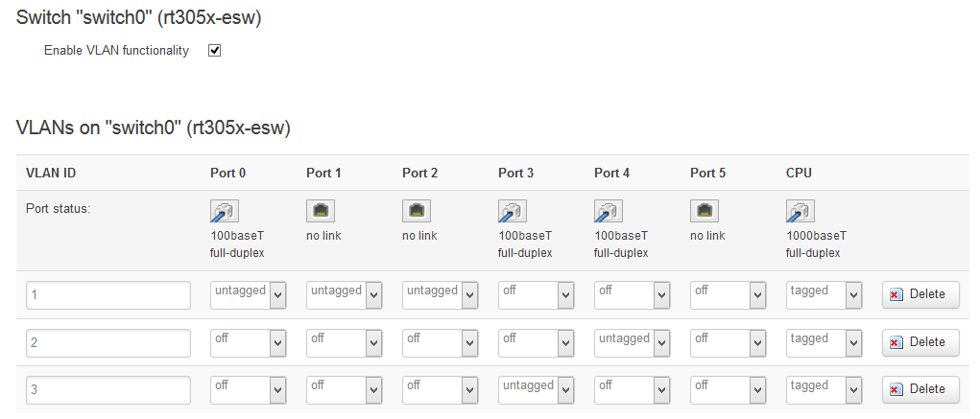Viewport: 980px width, 419px height.
Task: Open VLAN 1 Port 0 tagging dropdown
Action: pyautogui.click(x=249, y=295)
